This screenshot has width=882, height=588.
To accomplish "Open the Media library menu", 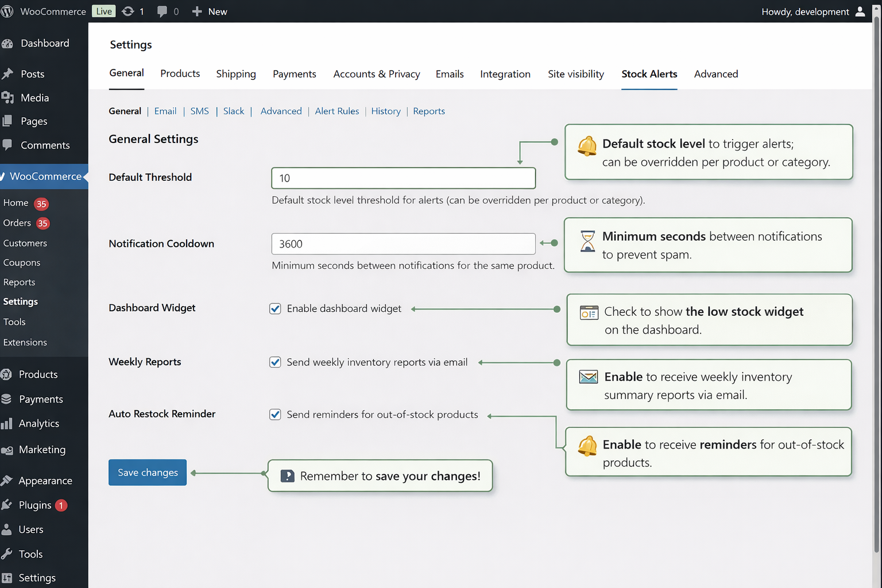I will point(34,98).
